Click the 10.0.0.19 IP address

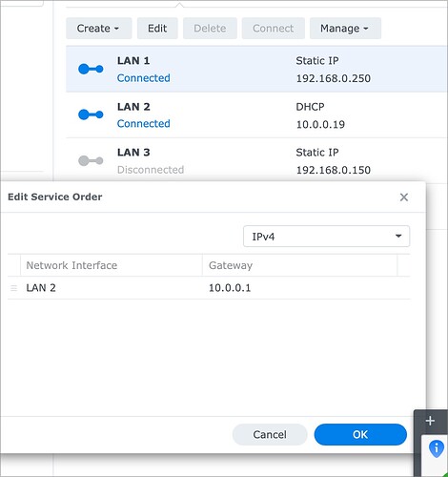click(320, 124)
